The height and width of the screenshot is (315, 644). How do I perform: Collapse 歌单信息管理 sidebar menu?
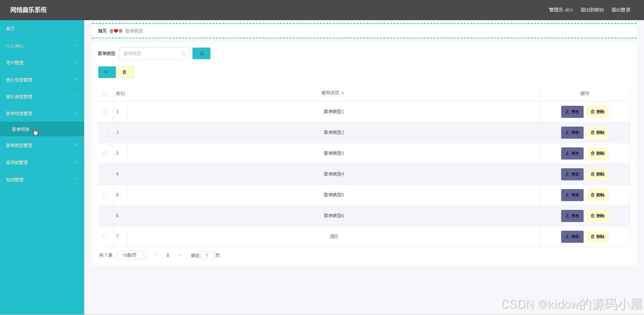coord(42,114)
